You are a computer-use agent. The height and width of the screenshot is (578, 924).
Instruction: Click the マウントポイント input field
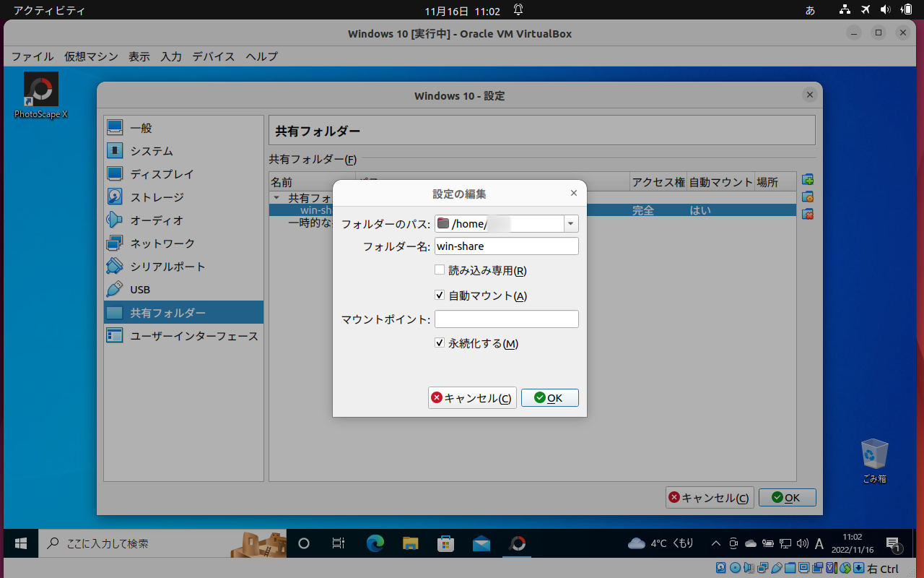[506, 319]
